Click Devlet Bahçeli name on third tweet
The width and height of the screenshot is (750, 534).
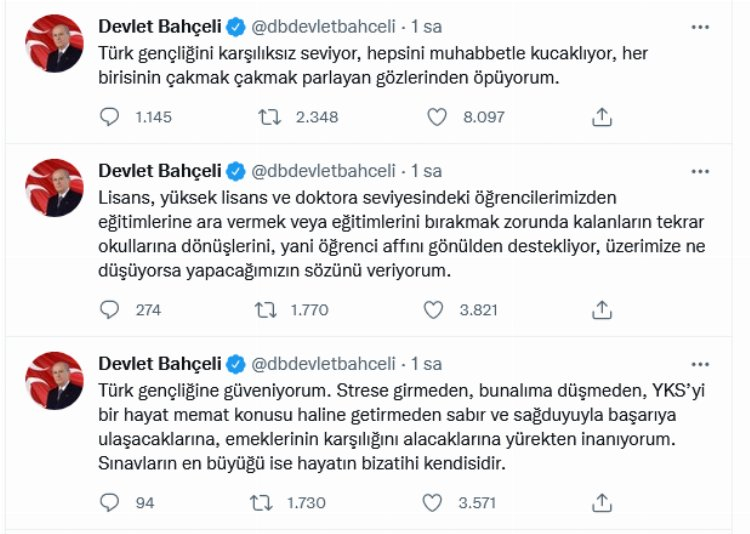click(160, 363)
